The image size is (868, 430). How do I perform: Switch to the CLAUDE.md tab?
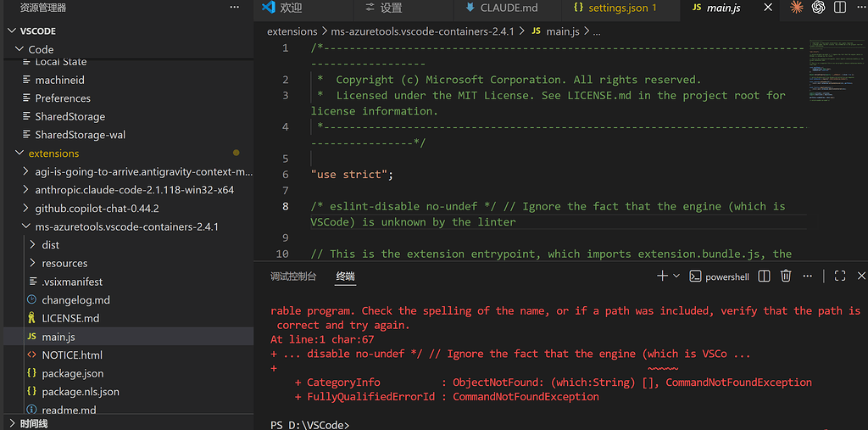[x=507, y=8]
